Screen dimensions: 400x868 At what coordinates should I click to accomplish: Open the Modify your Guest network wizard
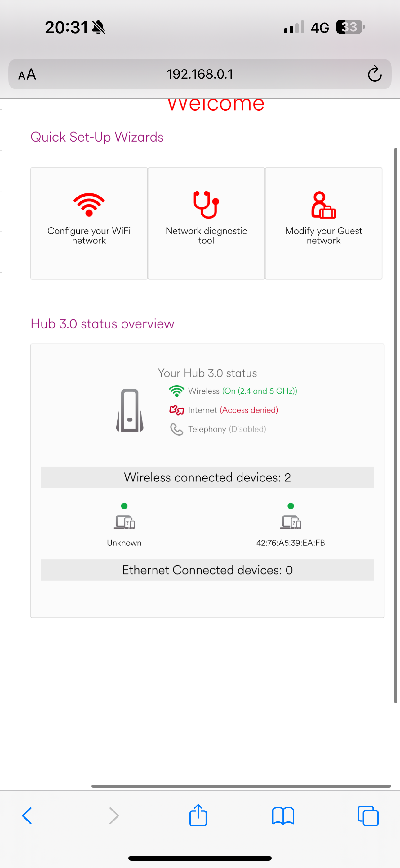(x=324, y=223)
